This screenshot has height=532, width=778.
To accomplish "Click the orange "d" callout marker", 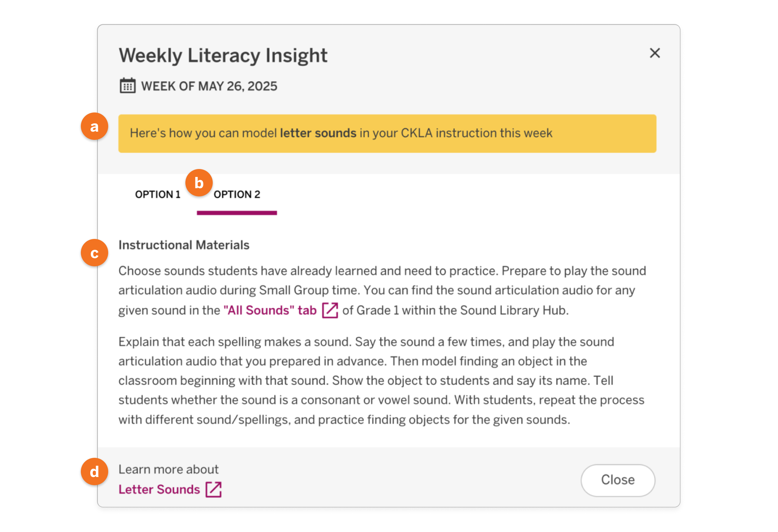I will pos(95,472).
